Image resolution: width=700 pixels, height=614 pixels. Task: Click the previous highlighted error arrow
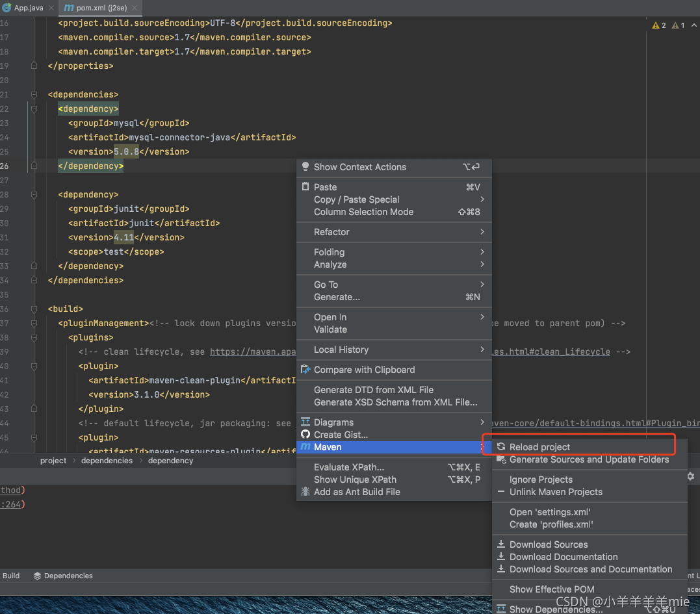tap(694, 25)
